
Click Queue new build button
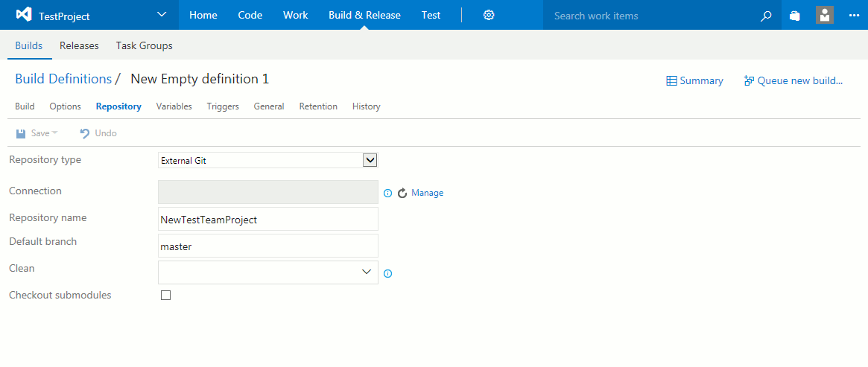coord(793,80)
